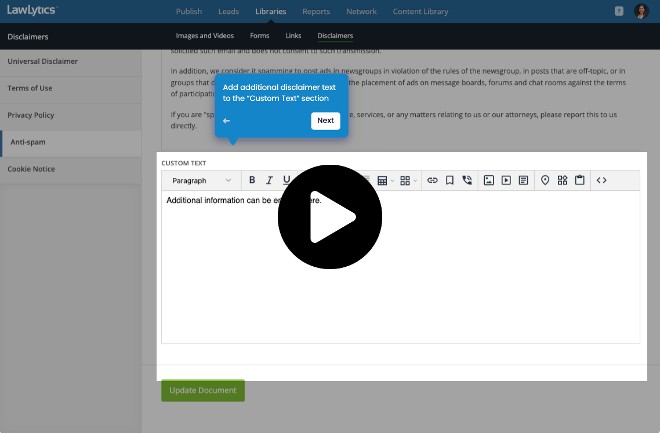This screenshot has height=433, width=660.
Task: Insert a link with chain icon
Action: tap(432, 180)
